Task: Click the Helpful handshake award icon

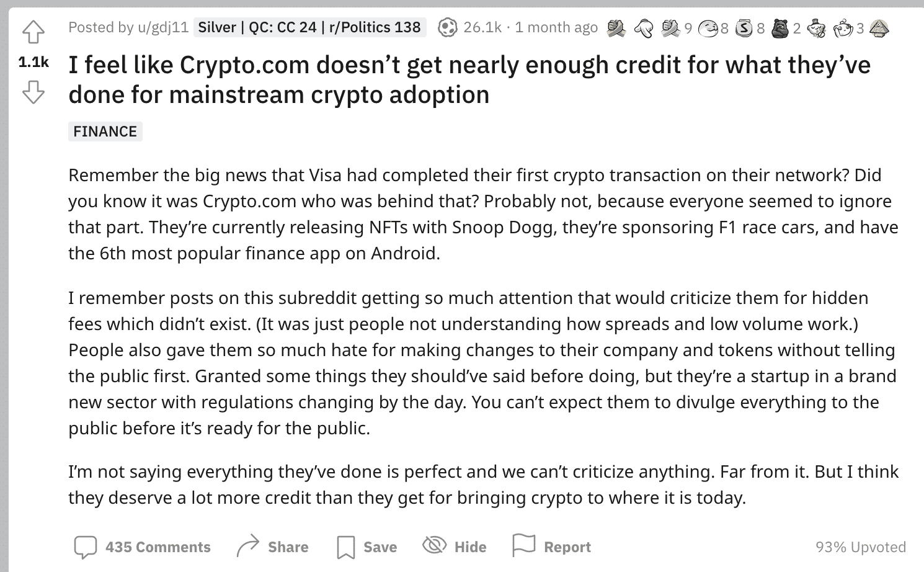Action: (615, 28)
